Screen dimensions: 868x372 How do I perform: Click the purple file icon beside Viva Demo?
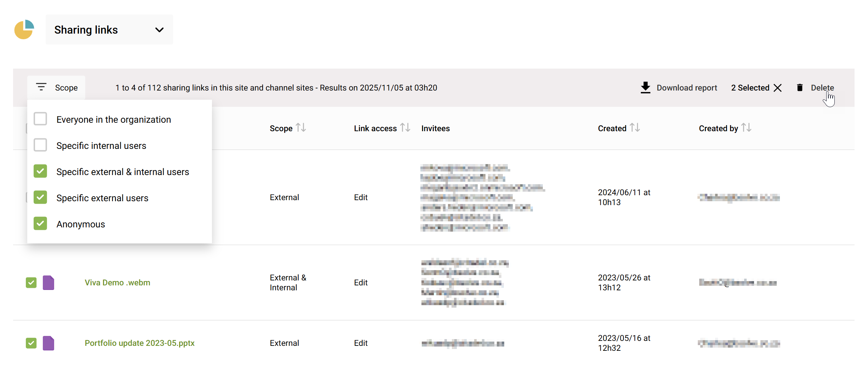click(48, 283)
